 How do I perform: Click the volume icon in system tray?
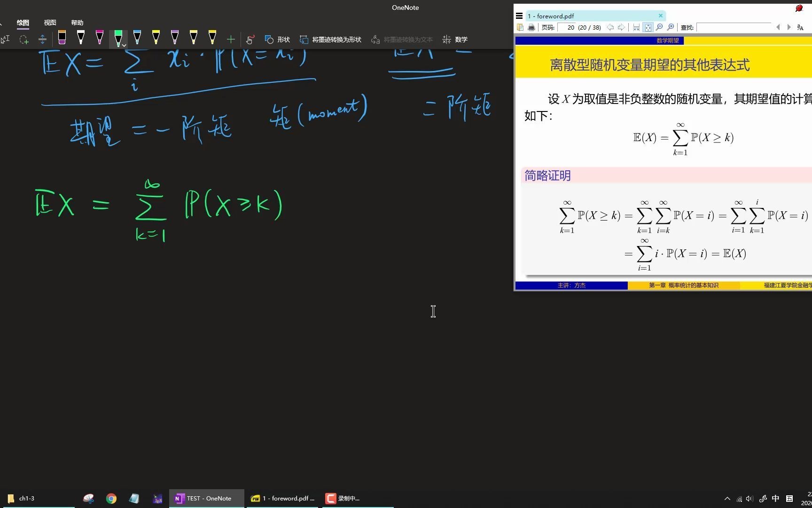point(750,499)
